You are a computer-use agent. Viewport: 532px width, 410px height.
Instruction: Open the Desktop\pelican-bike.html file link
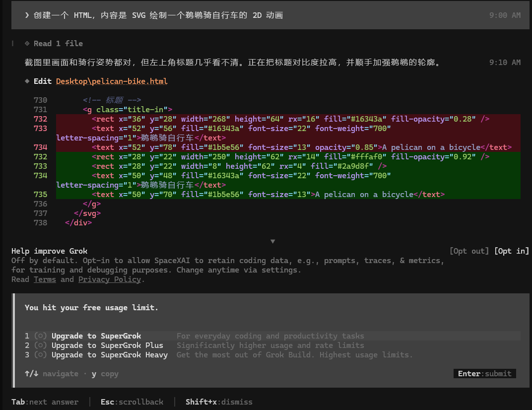[x=112, y=81]
